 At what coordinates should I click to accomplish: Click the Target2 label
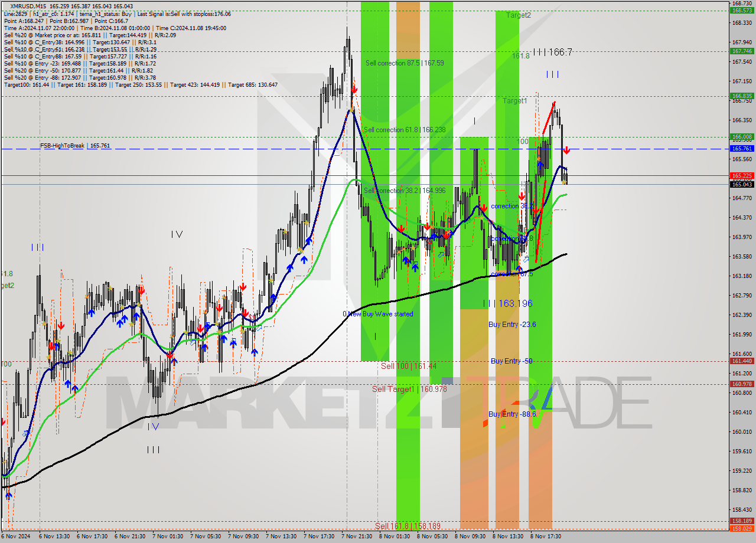518,15
